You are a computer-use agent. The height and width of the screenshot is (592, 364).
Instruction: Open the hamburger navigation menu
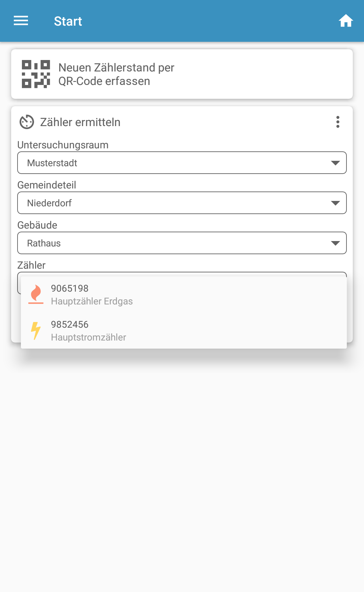pyautogui.click(x=21, y=21)
